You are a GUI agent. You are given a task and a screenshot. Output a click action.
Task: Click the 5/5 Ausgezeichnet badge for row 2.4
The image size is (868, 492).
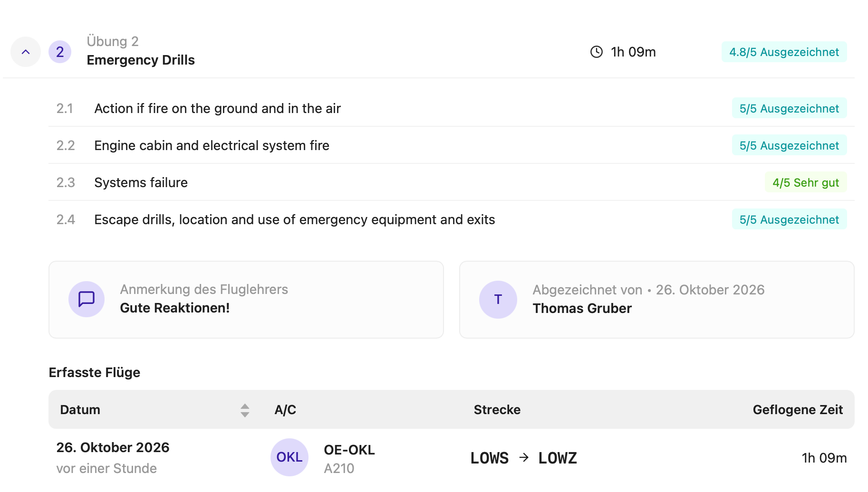(x=789, y=219)
